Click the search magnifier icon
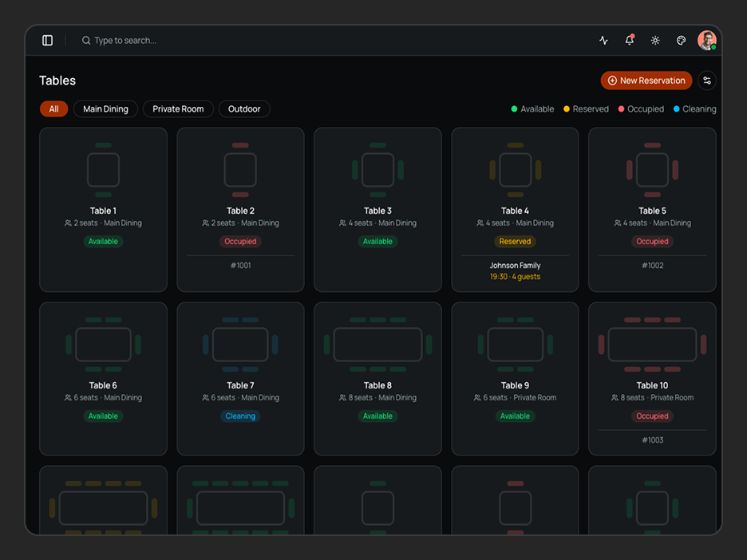The height and width of the screenshot is (560, 747). coord(85,41)
